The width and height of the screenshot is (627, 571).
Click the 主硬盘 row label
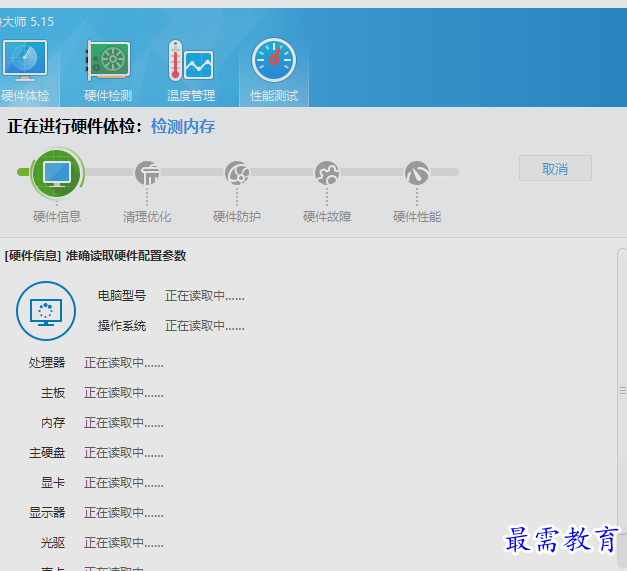click(47, 453)
